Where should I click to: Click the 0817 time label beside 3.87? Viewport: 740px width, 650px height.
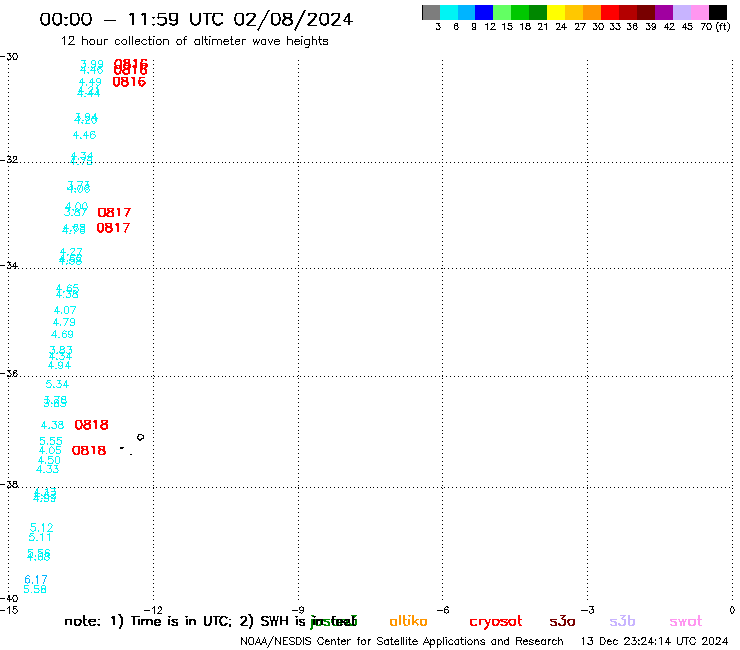(114, 212)
